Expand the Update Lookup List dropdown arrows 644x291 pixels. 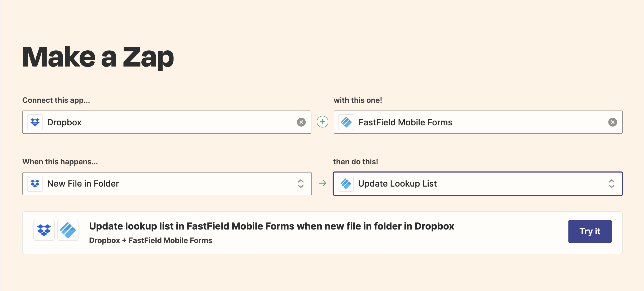611,184
